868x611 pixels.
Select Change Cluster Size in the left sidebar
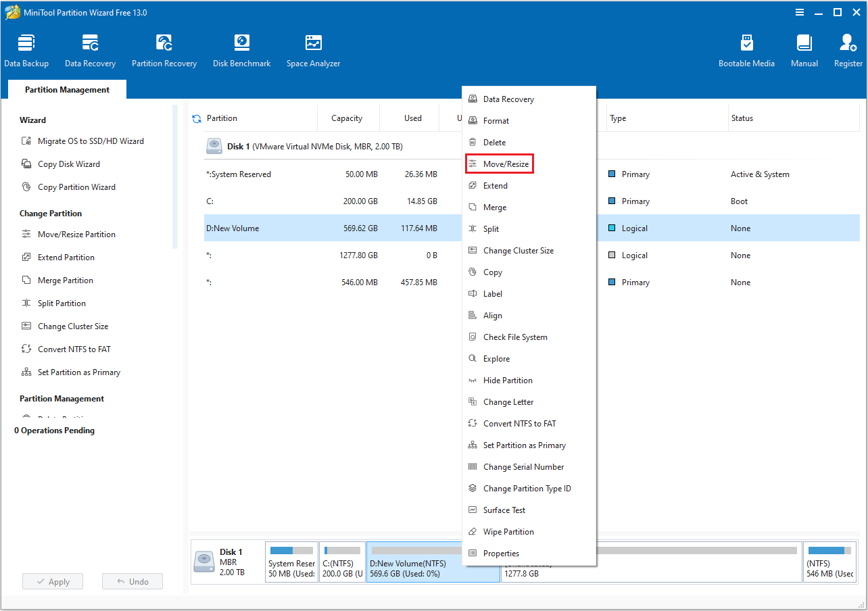(x=64, y=326)
